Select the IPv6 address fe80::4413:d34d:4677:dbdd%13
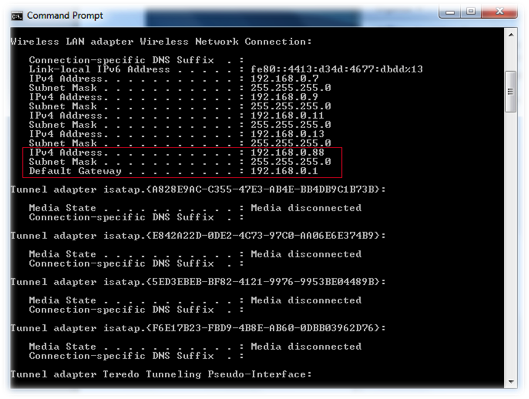 pyautogui.click(x=336, y=69)
